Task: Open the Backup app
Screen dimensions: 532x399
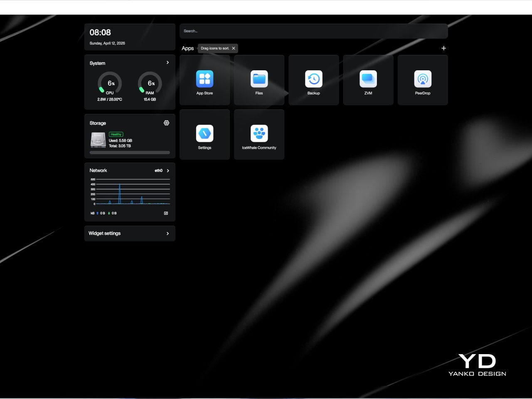Action: (x=313, y=79)
